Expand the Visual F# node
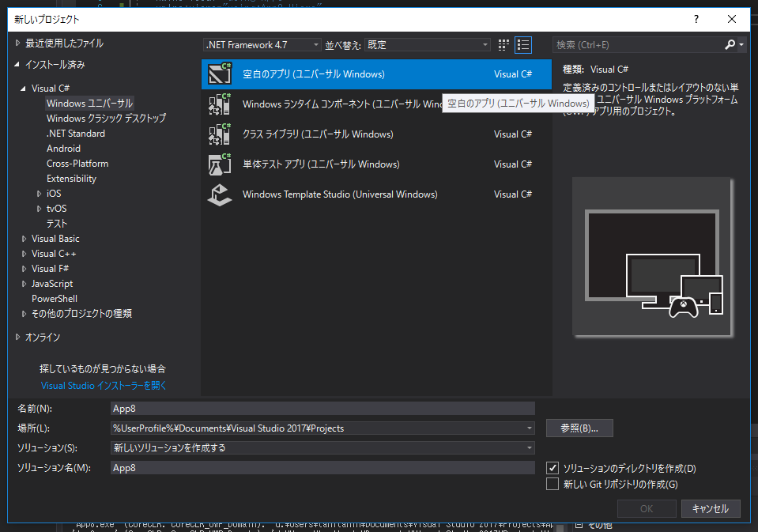 coord(24,269)
